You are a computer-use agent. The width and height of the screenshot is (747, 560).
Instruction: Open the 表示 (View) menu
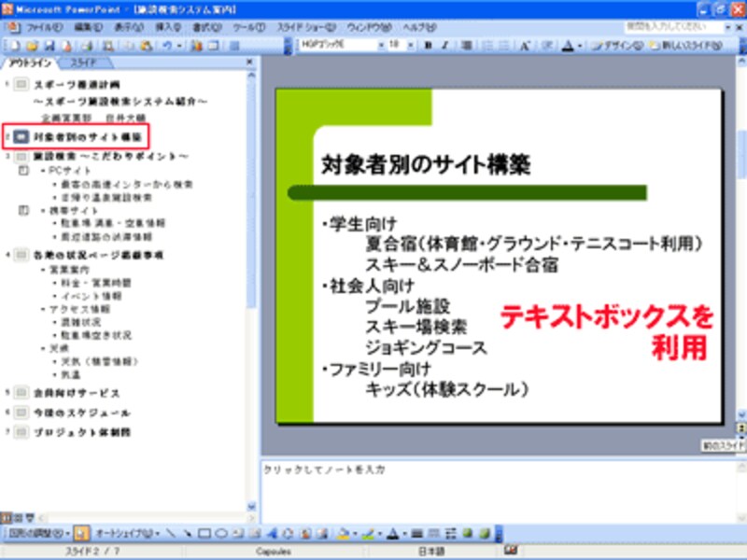point(129,27)
